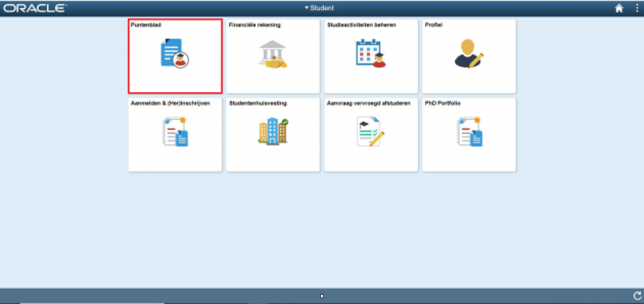Select the Studentenhuisvesting title label
Viewport: 644px width, 304px height.
coord(258,103)
